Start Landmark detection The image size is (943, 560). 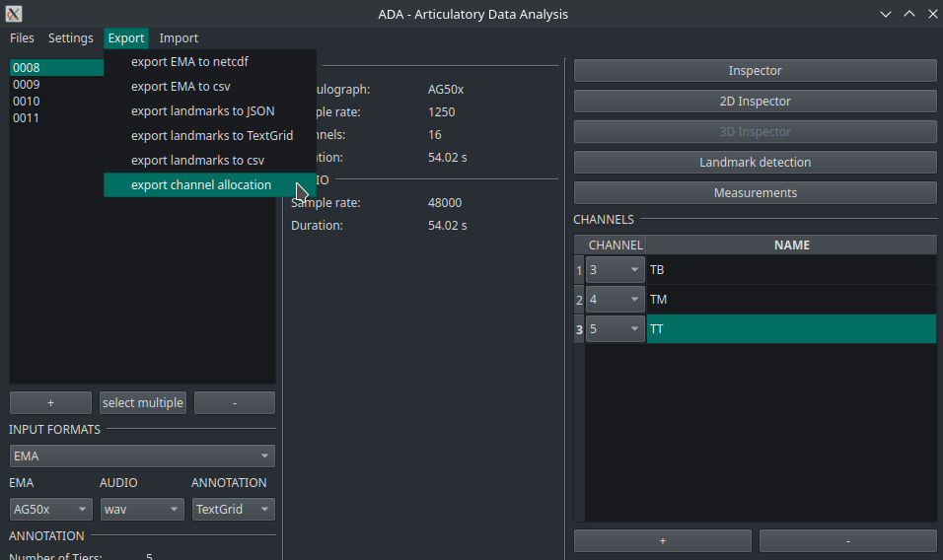pyautogui.click(x=755, y=163)
